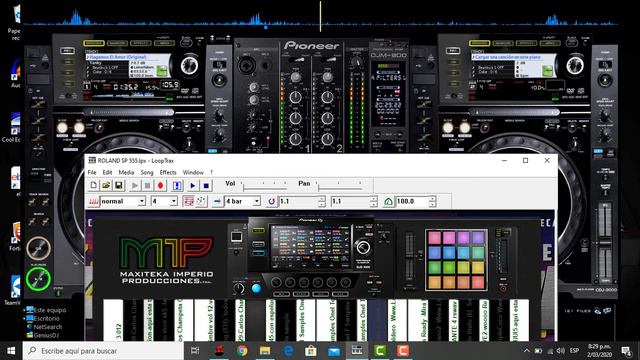
Task: Click the red piano keys icon beside 'normal'
Action: point(93,201)
